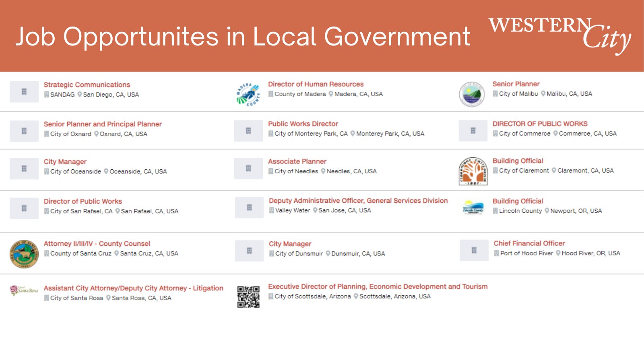Screen dimensions: 644x362
Task: Click placeholder icon beside Director of Public Works San Rafael
Action: click(24, 208)
